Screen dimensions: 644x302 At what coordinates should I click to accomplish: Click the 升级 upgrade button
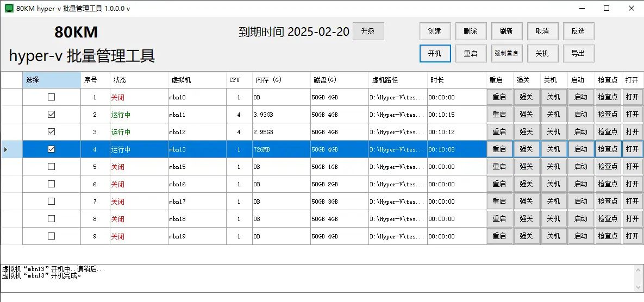(368, 31)
